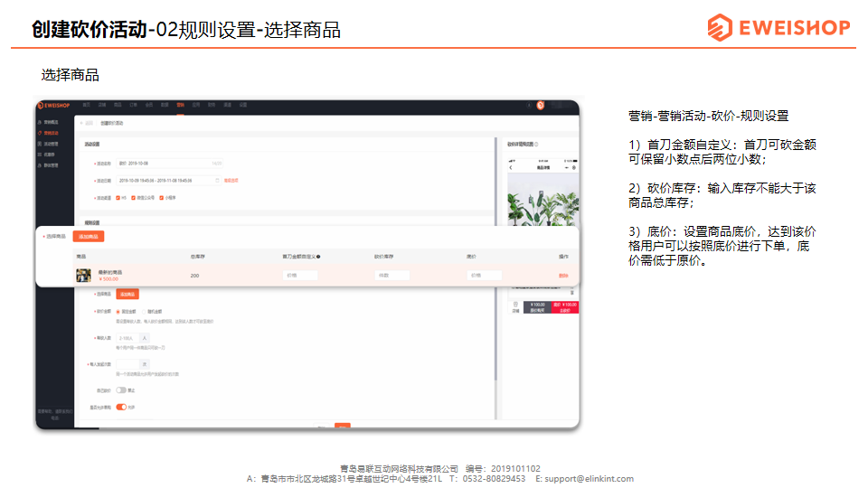The image size is (868, 488).
Task: Click the info icon beside the preview title
Action: 536,145
